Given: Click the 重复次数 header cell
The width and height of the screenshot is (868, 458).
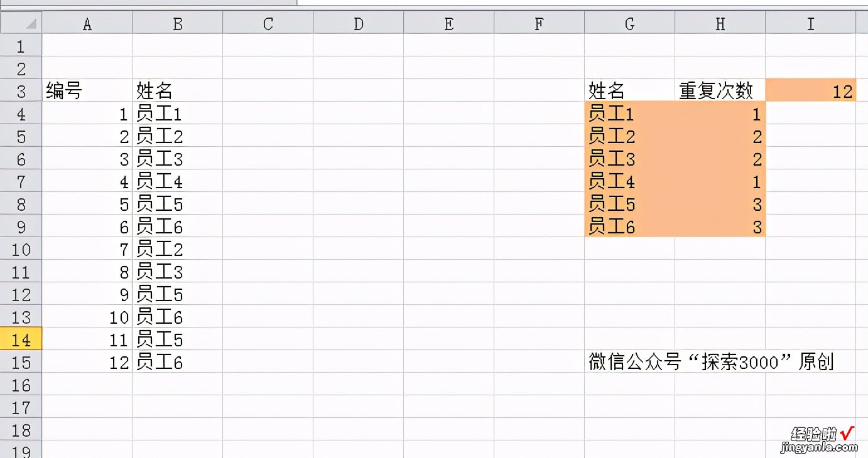Looking at the screenshot, I should tap(720, 91).
